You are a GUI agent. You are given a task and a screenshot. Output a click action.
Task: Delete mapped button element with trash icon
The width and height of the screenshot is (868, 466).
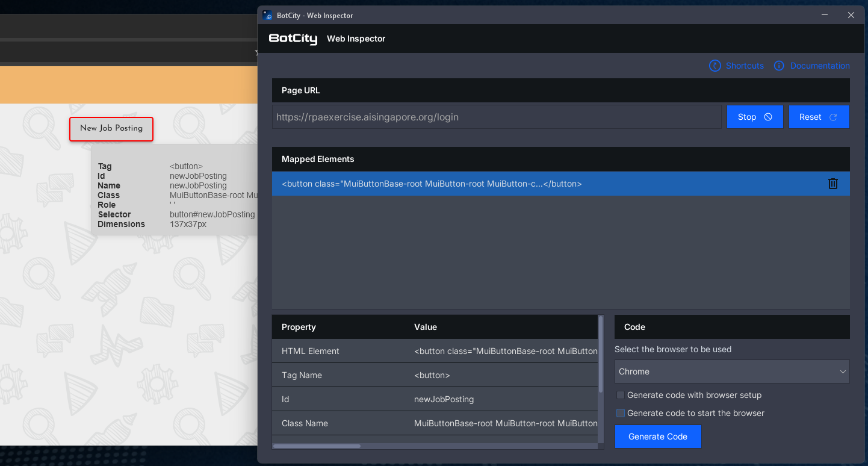(x=832, y=184)
